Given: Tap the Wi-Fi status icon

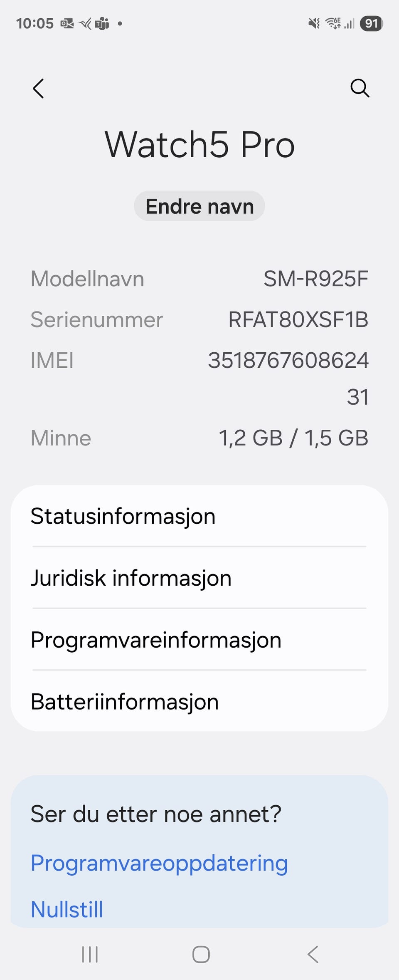Looking at the screenshot, I should pos(333,24).
